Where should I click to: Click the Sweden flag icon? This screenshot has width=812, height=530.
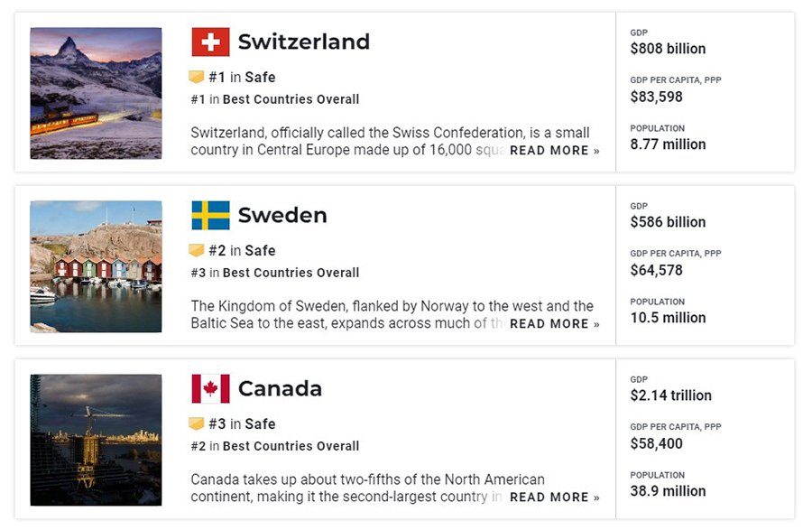point(210,215)
